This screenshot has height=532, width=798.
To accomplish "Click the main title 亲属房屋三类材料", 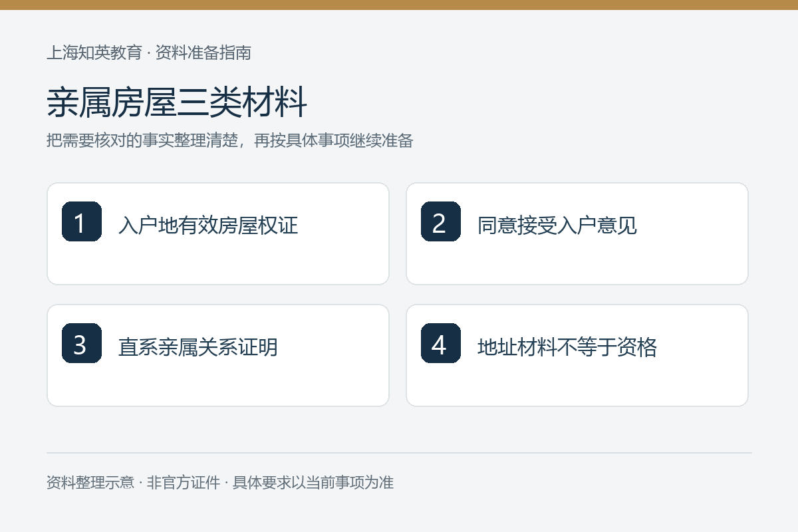I will pos(177,103).
